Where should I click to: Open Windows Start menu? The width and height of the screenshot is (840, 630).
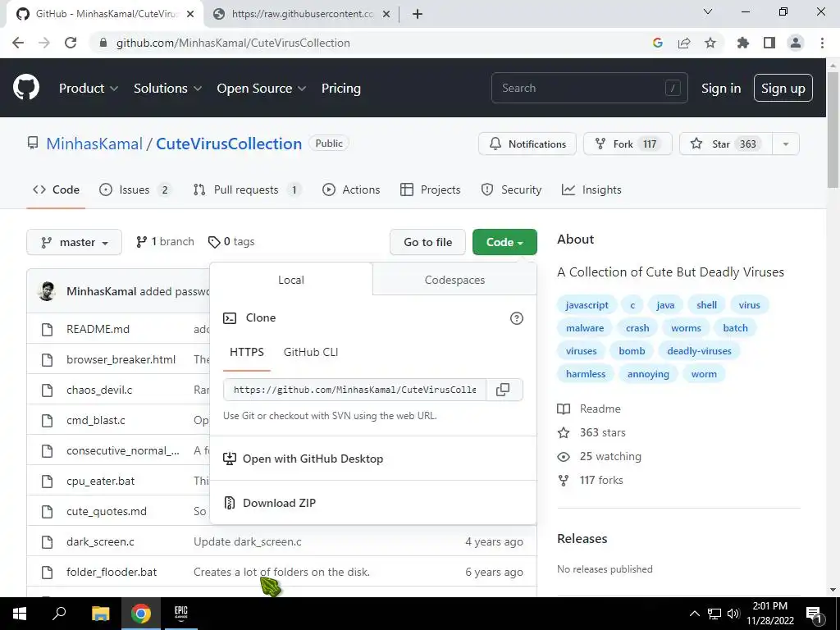pos(20,614)
